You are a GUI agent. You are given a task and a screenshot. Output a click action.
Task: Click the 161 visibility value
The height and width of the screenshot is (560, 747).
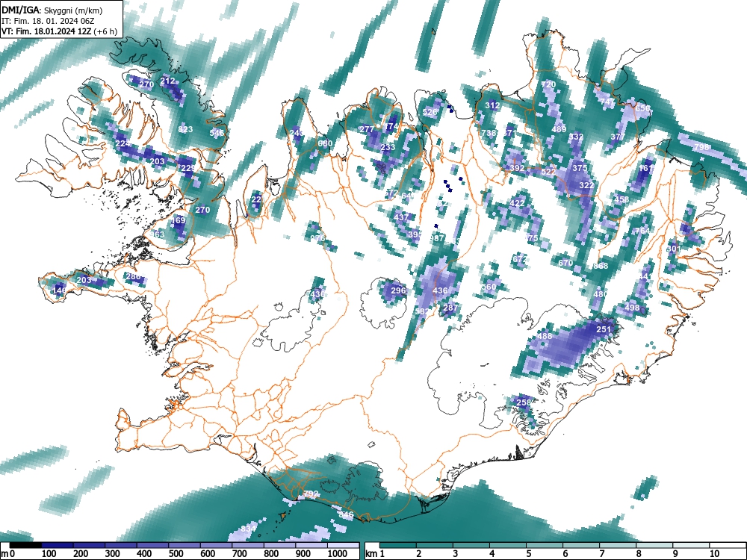[x=645, y=169]
